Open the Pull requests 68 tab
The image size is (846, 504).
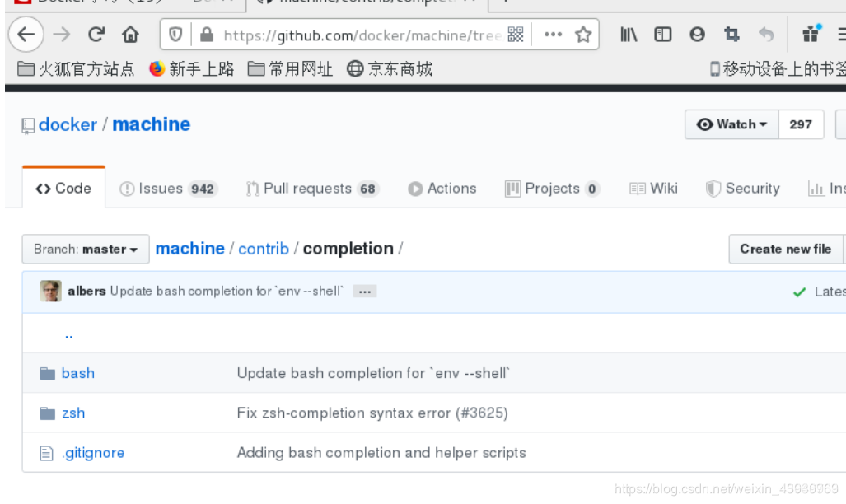coord(313,189)
